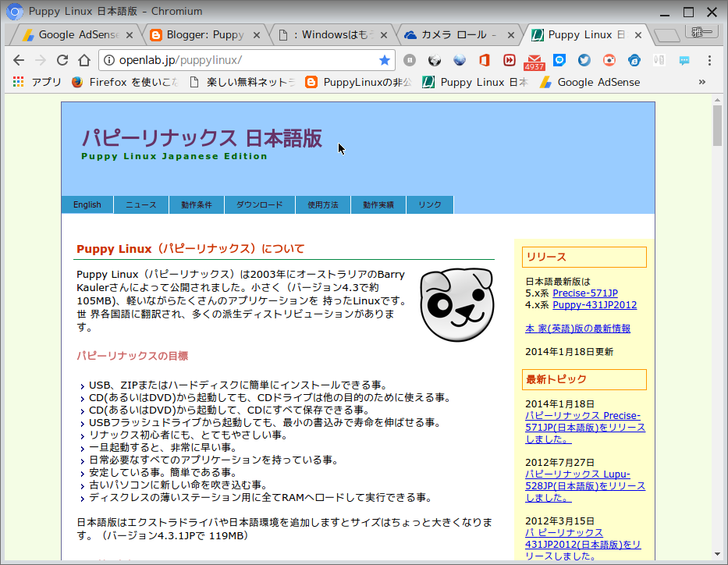Go back with the browser back arrow

click(19, 60)
